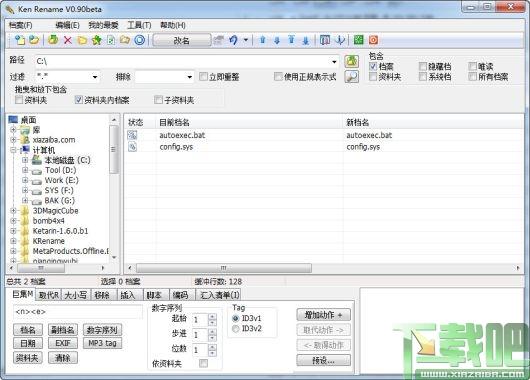
Task: Click the move-to-top arrow icon
Action: (x=291, y=40)
